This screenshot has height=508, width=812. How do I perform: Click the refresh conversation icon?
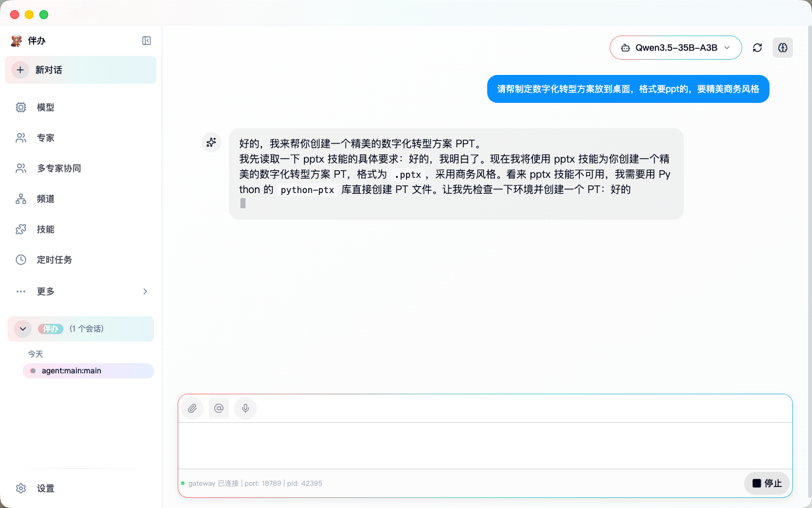point(757,48)
